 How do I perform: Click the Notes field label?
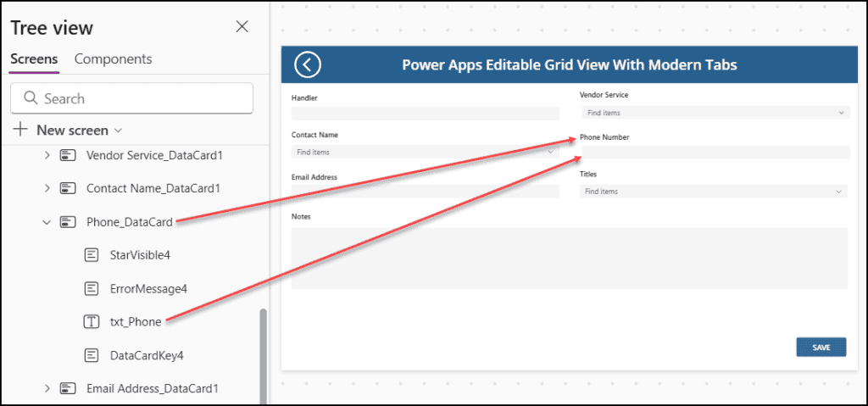pyautogui.click(x=301, y=217)
